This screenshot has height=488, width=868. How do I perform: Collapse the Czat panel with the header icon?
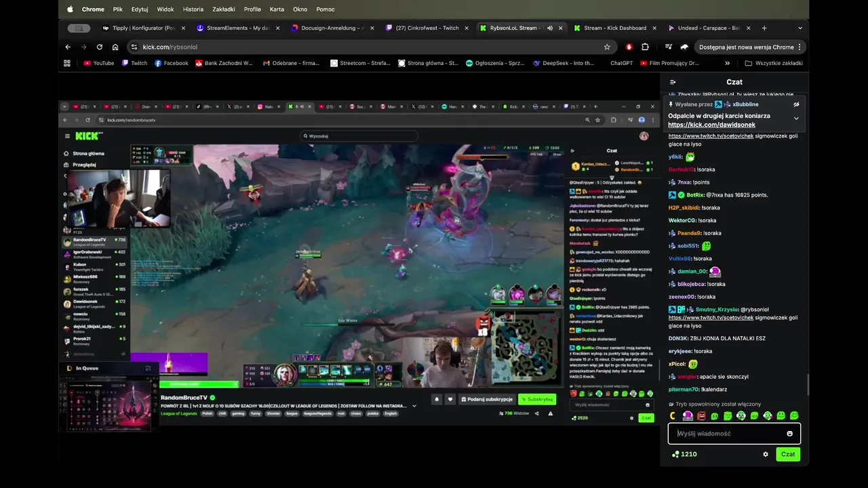673,82
